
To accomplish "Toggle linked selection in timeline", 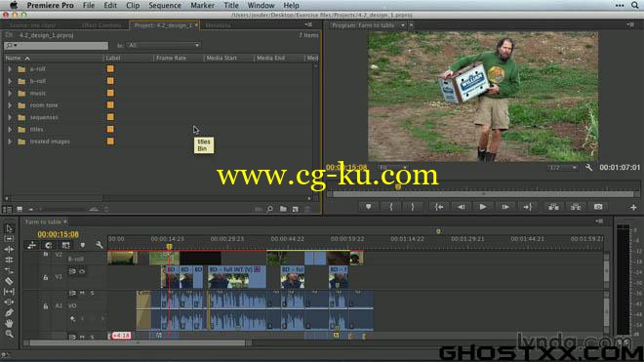I will coord(65,245).
